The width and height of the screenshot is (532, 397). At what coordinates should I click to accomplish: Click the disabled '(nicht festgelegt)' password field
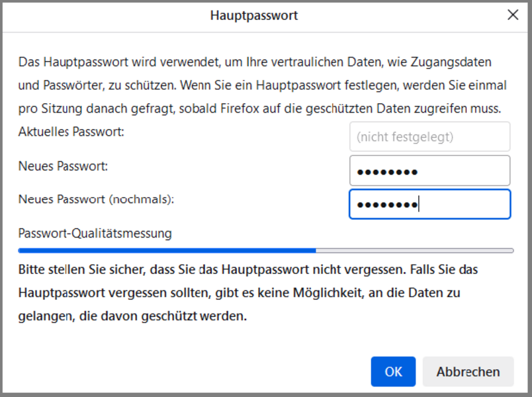point(429,137)
